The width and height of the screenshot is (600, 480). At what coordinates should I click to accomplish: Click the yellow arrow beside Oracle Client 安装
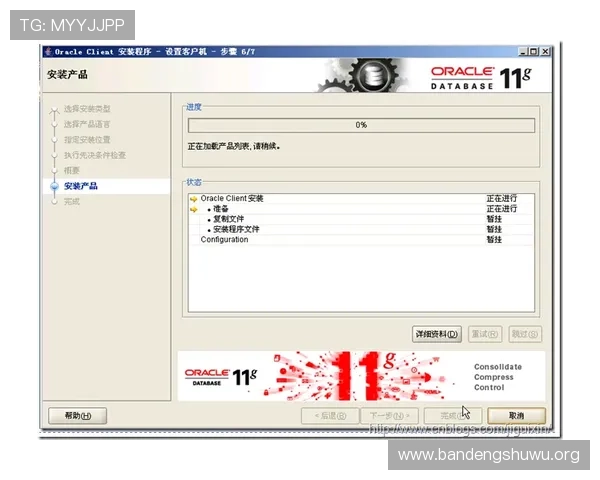(194, 198)
